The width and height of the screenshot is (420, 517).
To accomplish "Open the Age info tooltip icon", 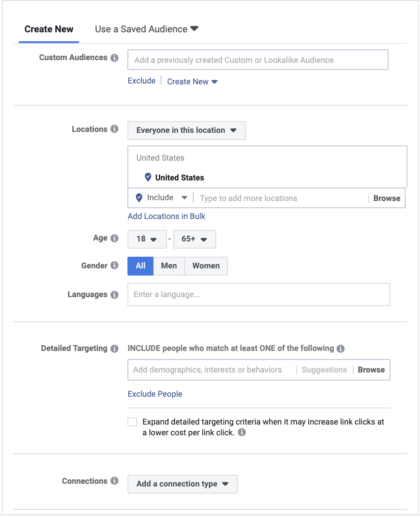I will pos(114,238).
